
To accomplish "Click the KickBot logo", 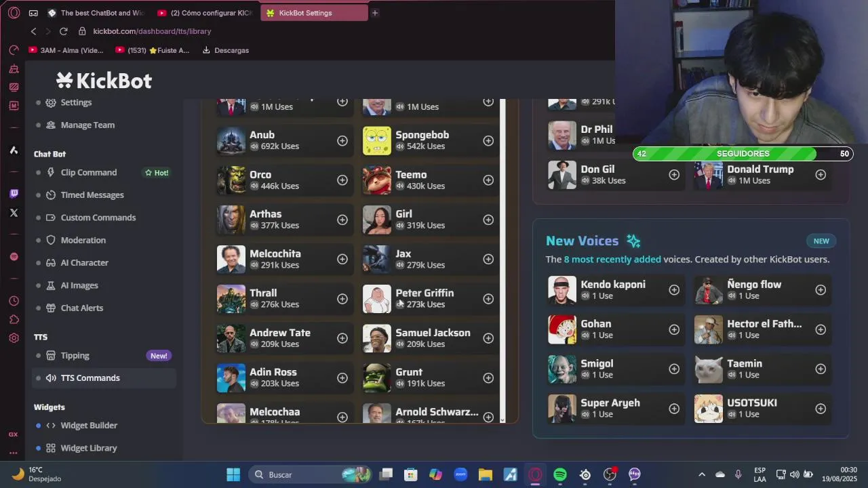I will coord(104,81).
